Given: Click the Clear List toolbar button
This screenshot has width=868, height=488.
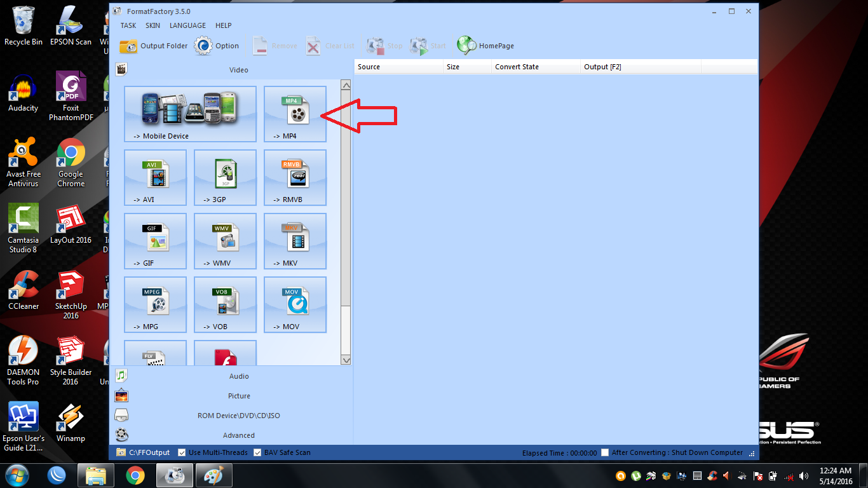Looking at the screenshot, I should pyautogui.click(x=330, y=46).
